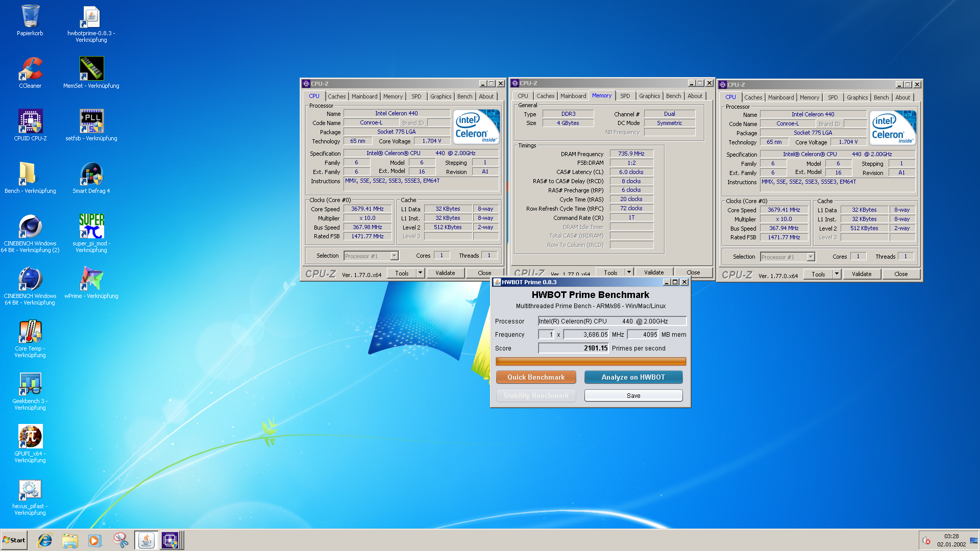Click the orange benchmark progress bar
980x551 pixels.
591,362
